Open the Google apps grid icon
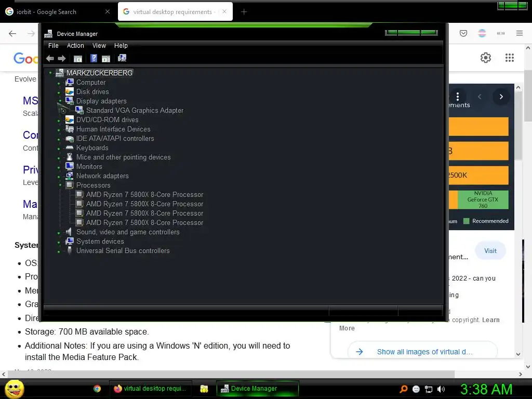532x399 pixels. [510, 58]
